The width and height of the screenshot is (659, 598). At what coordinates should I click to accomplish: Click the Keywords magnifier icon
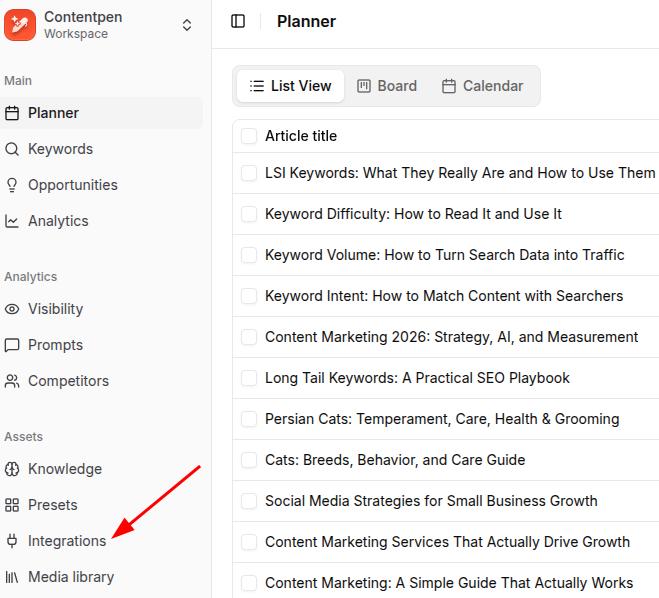pos(12,149)
